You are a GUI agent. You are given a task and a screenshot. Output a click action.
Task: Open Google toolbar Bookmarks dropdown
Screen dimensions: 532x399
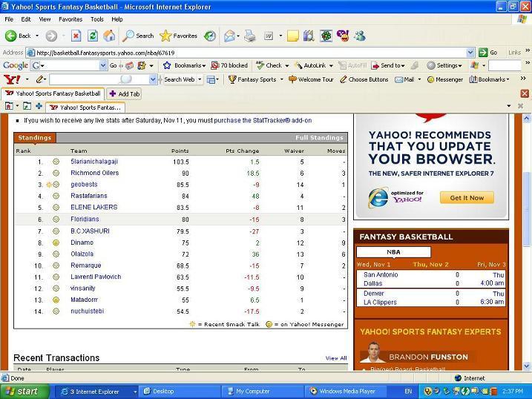185,65
